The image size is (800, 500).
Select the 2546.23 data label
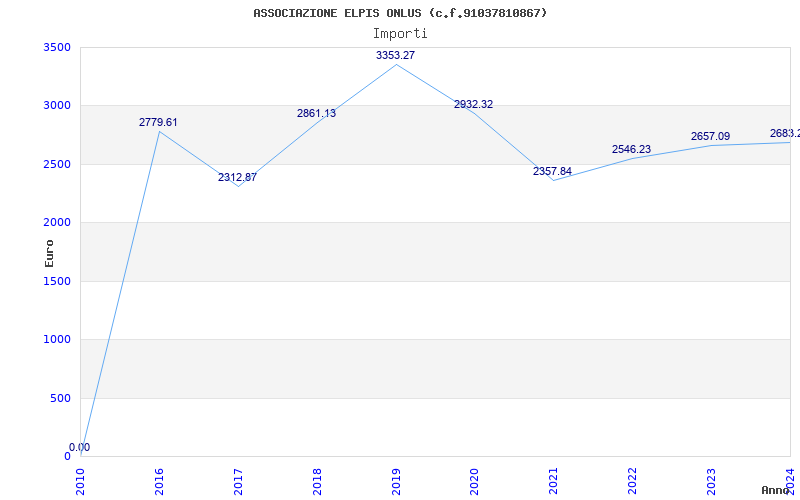pyautogui.click(x=631, y=149)
